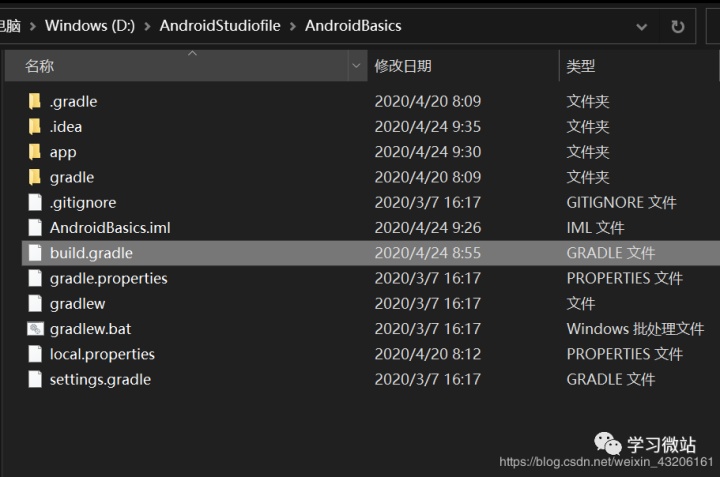
Task: Expand the chevron after AndroidStudiofile in path
Action: tap(292, 27)
